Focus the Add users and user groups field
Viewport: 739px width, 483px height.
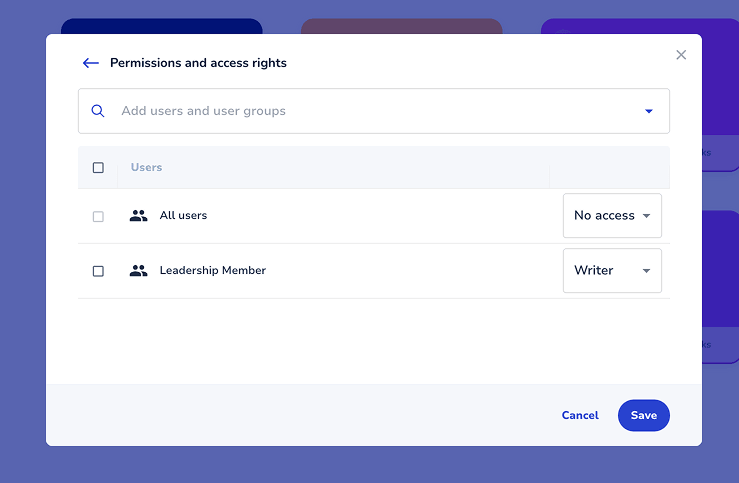(370, 111)
